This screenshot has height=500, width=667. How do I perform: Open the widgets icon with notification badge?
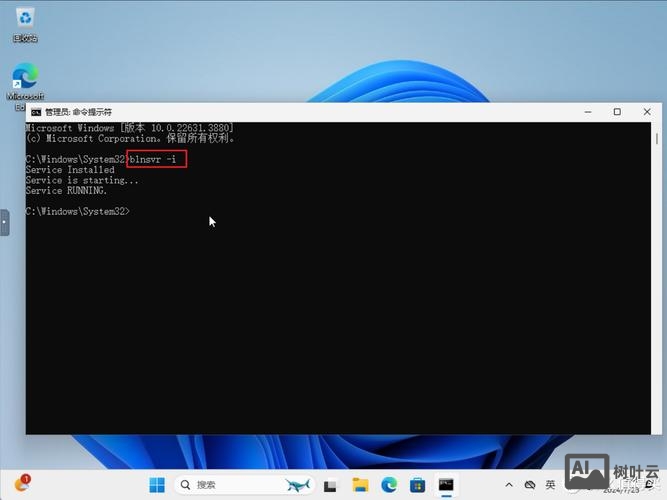tap(20, 485)
